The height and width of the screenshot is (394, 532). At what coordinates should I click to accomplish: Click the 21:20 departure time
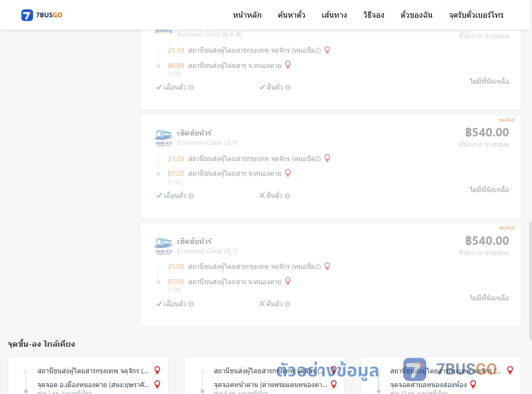pos(176,159)
